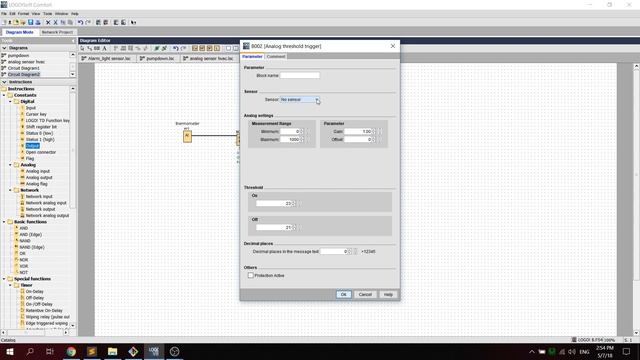
Task: Open File Explorer from the taskbar
Action: click(112, 351)
